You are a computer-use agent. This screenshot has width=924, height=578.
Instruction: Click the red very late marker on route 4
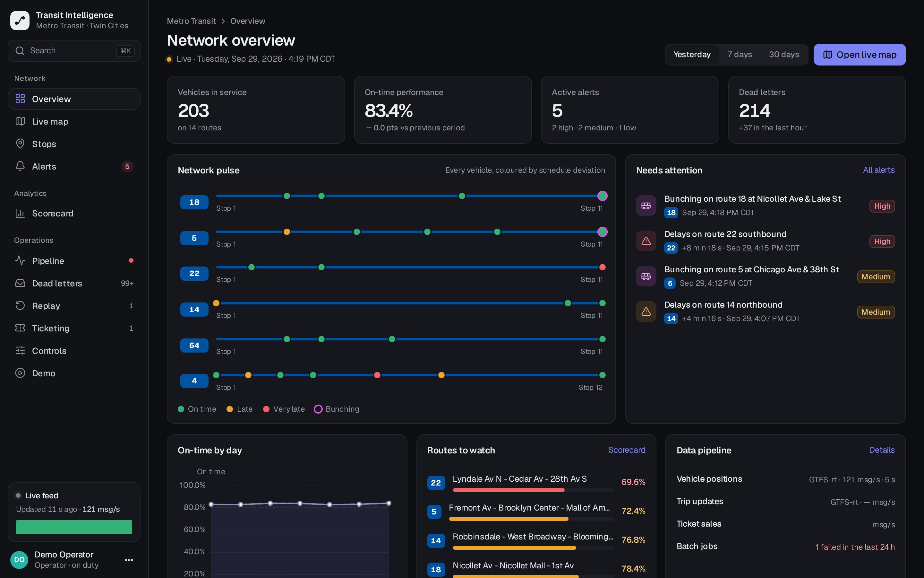(377, 375)
